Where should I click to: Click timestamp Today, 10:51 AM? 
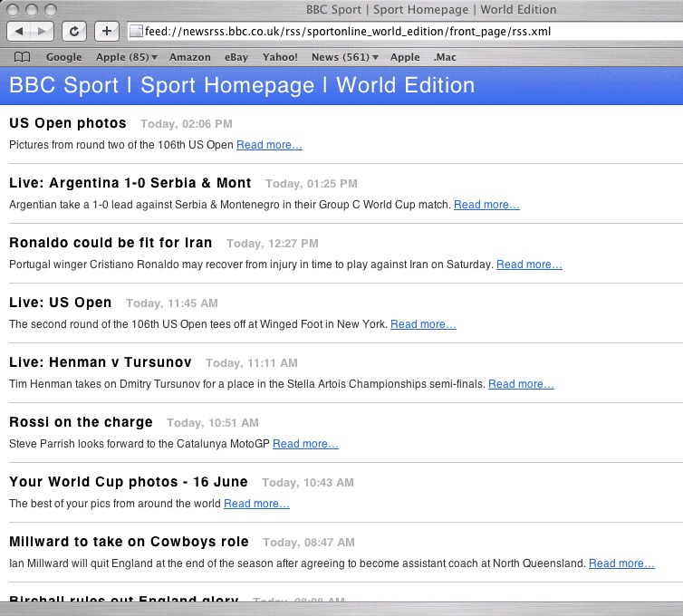213,422
